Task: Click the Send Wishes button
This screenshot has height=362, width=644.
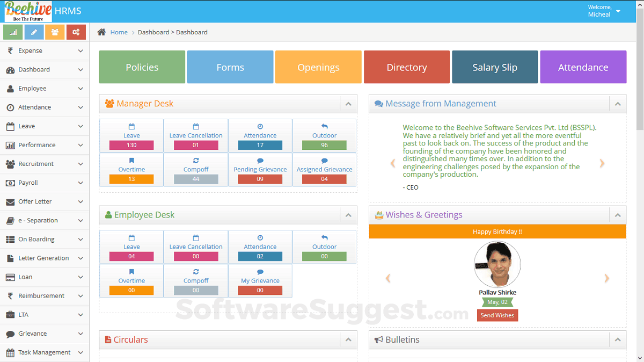Action: click(497, 315)
